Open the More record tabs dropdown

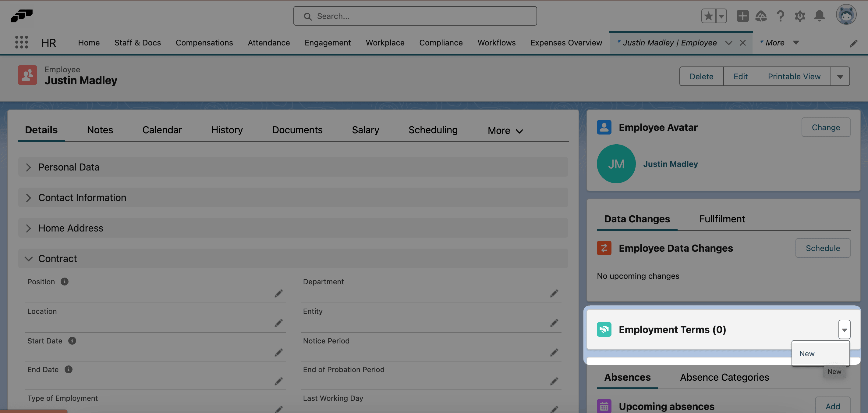pyautogui.click(x=505, y=130)
